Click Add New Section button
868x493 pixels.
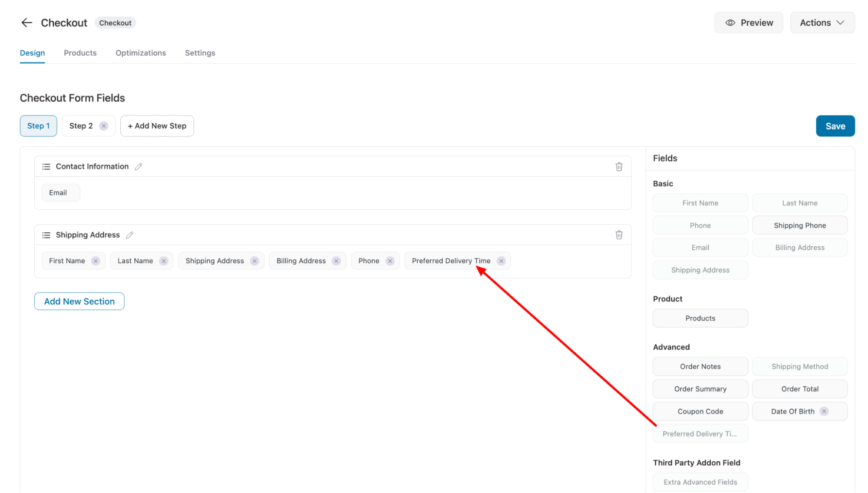coord(79,301)
